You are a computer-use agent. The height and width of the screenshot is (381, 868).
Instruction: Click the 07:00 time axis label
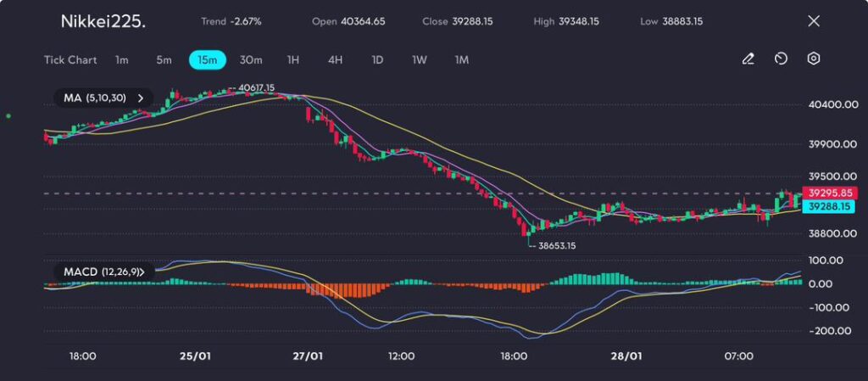click(x=739, y=356)
